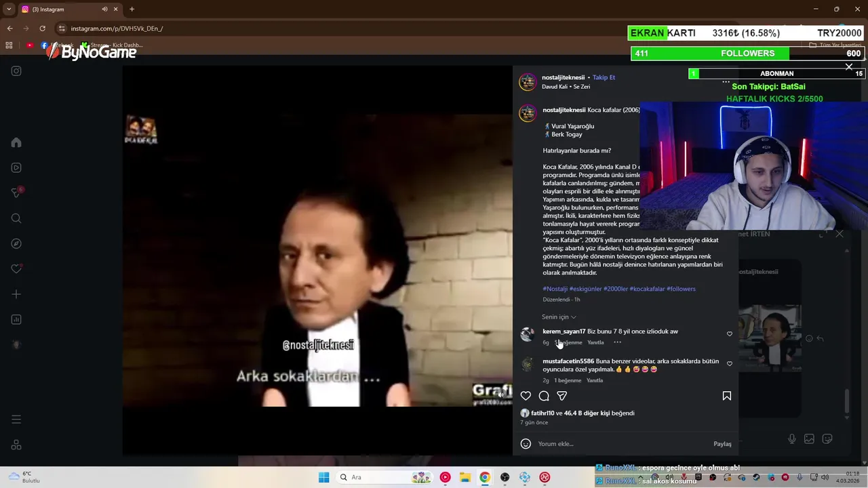Click the message panel scrollbar

click(846, 401)
